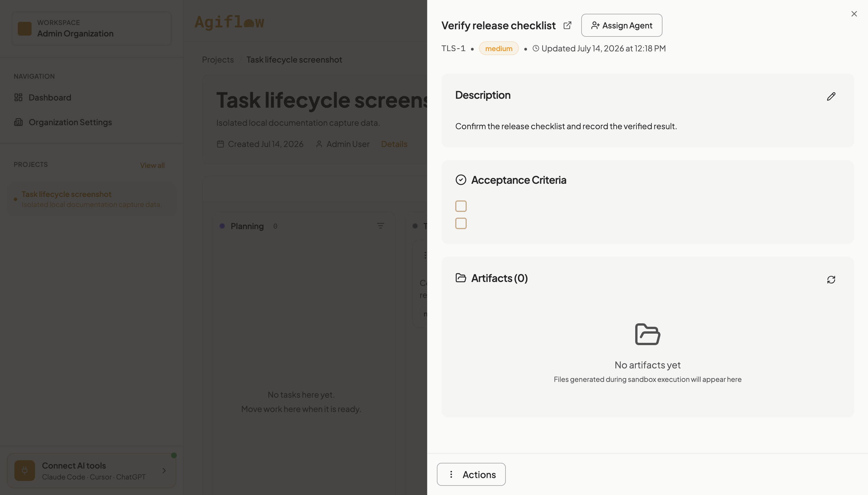Open task in new tab icon
868x495 pixels.
point(567,25)
